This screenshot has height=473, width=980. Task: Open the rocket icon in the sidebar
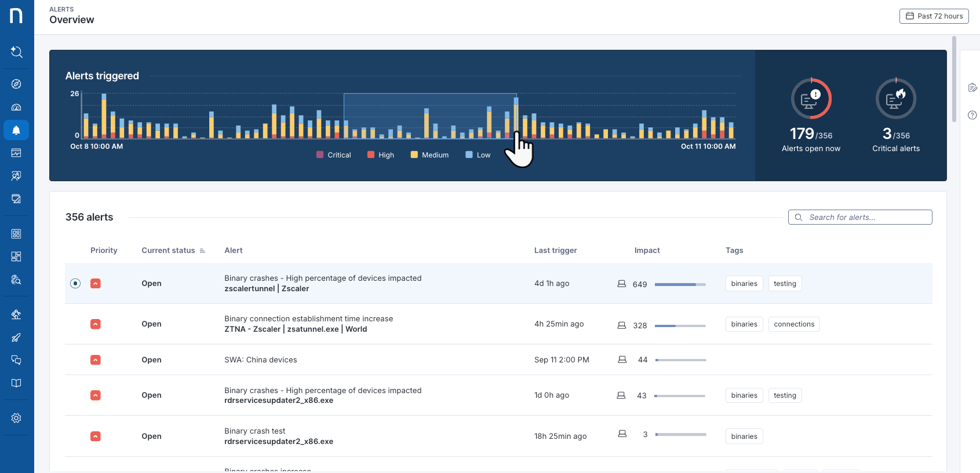tap(16, 338)
